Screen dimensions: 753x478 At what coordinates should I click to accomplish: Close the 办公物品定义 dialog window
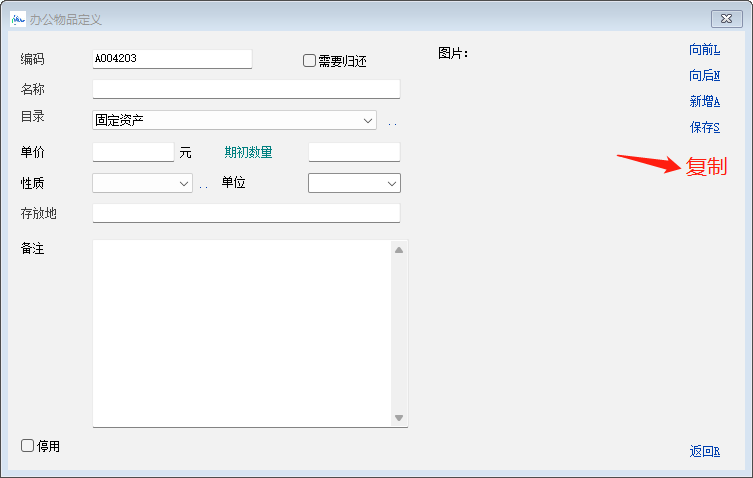click(726, 19)
